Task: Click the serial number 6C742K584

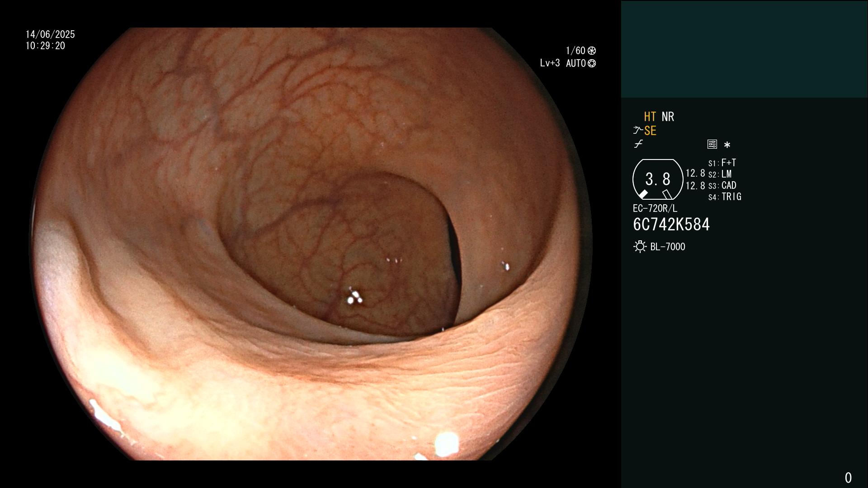Action: click(x=671, y=225)
